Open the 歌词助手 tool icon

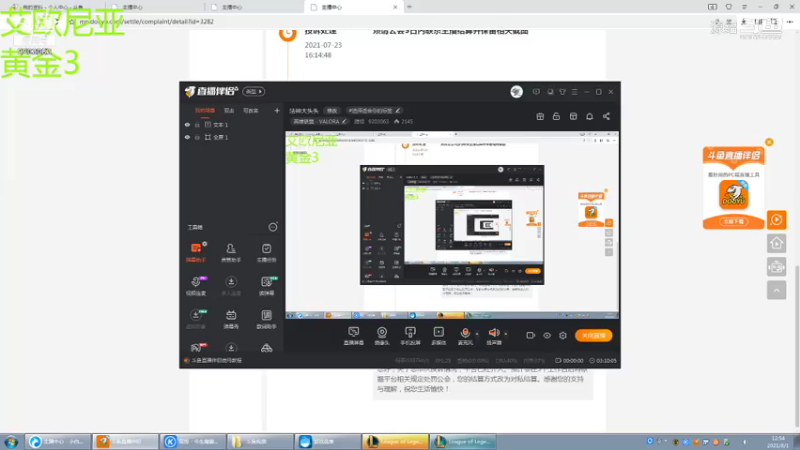pyautogui.click(x=266, y=319)
